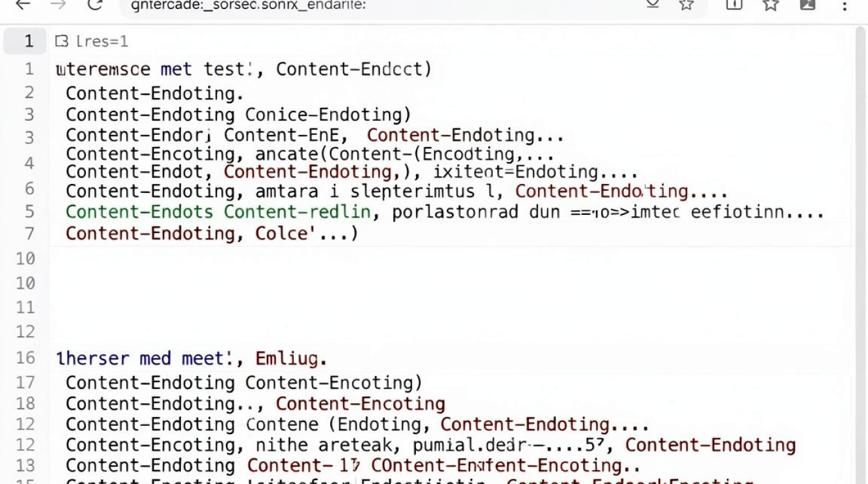The image size is (868, 484).
Task: Open the profile image icon in toolbar
Action: pyautogui.click(x=807, y=4)
